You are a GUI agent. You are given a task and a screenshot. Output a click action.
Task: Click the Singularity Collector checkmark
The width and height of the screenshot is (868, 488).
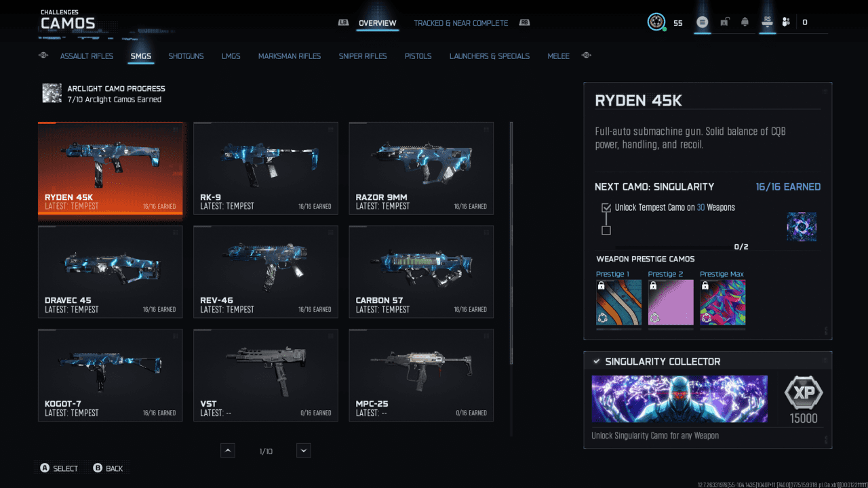point(596,361)
